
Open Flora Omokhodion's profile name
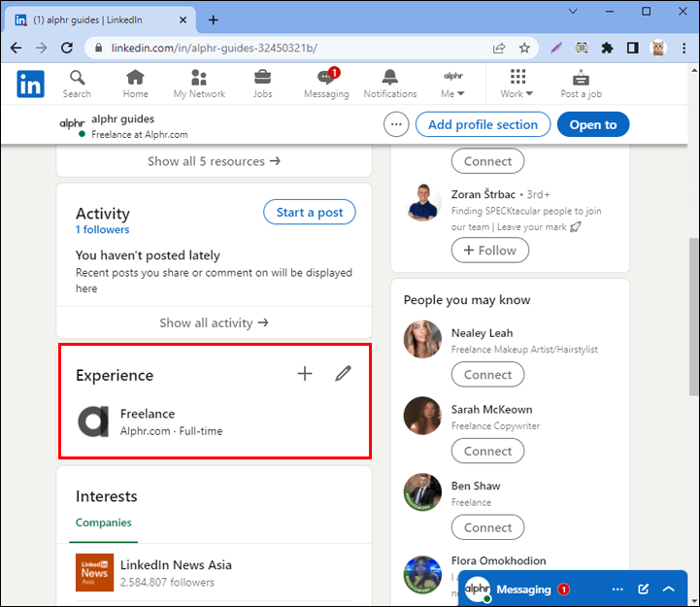tap(498, 560)
